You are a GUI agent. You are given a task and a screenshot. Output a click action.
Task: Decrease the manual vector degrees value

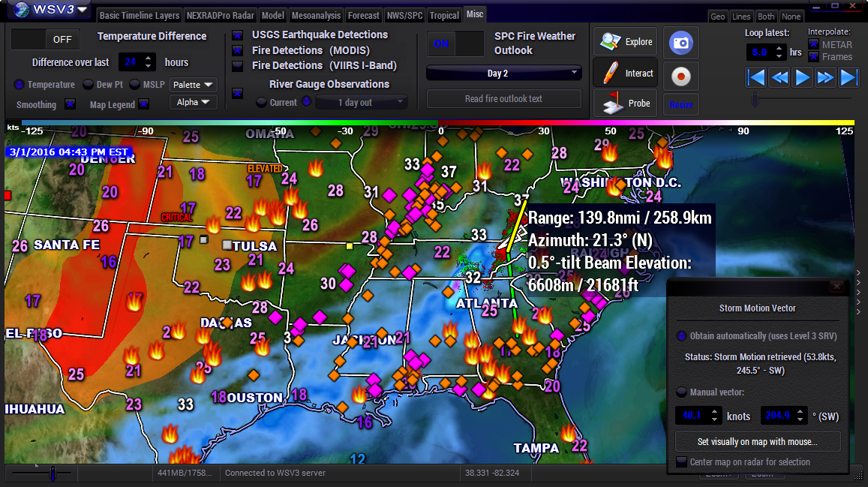click(800, 419)
